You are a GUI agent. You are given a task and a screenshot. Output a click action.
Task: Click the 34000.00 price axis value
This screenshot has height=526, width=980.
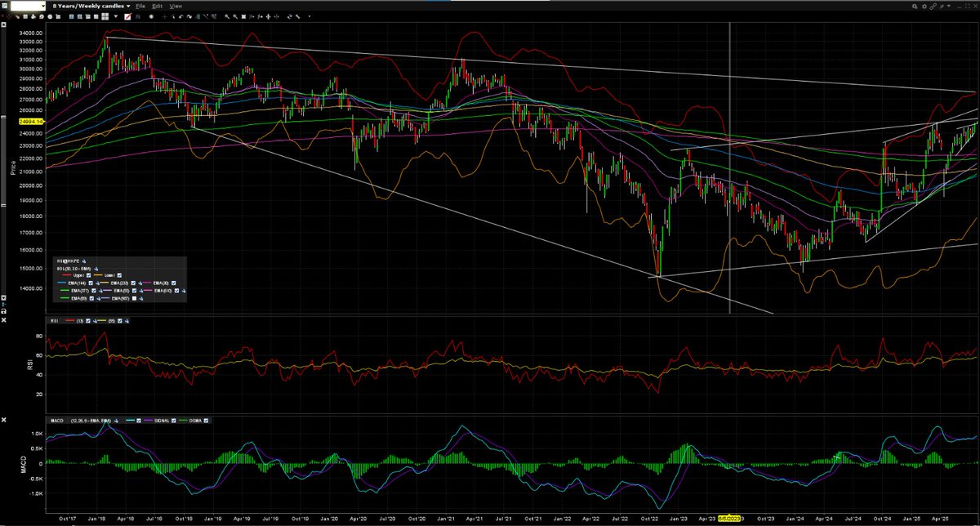[30, 35]
